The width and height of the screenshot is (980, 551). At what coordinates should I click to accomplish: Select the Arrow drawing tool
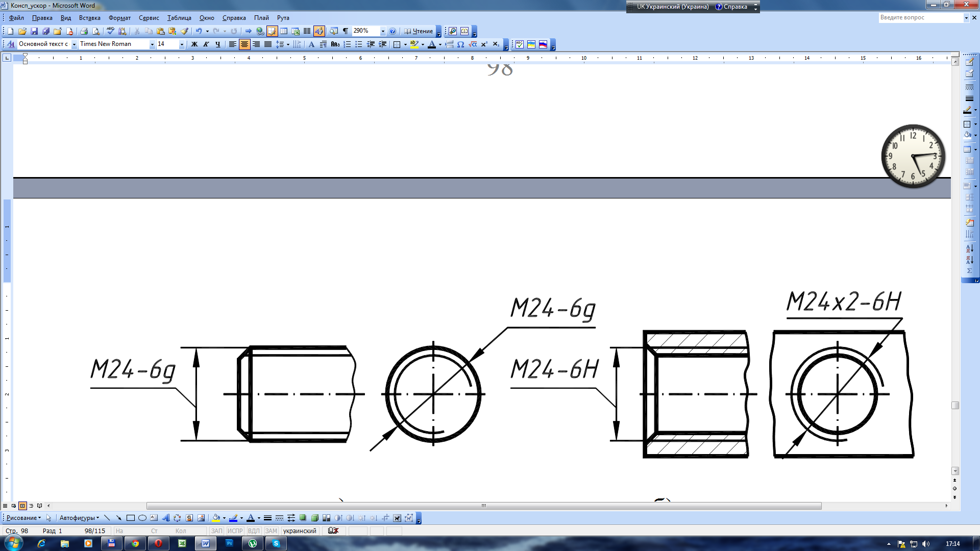118,518
